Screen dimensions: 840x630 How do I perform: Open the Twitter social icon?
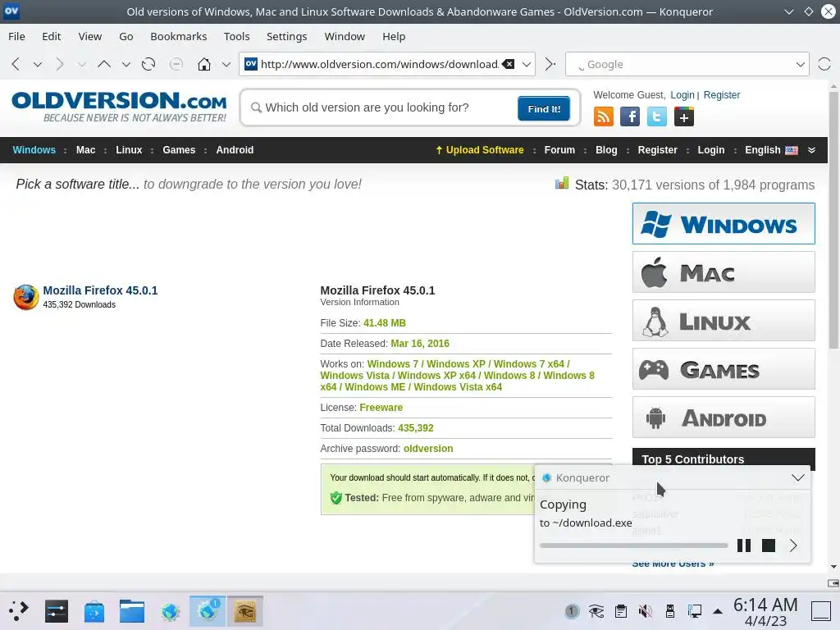pyautogui.click(x=657, y=116)
